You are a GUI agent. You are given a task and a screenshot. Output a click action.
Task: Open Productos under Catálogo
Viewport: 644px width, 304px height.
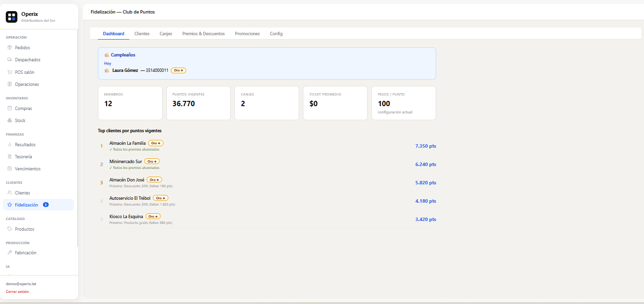point(39,229)
